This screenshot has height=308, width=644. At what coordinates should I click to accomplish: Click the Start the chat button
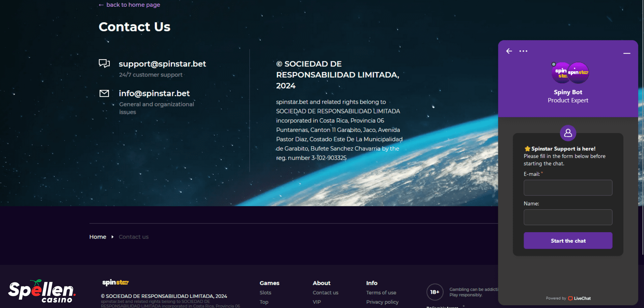click(x=568, y=241)
